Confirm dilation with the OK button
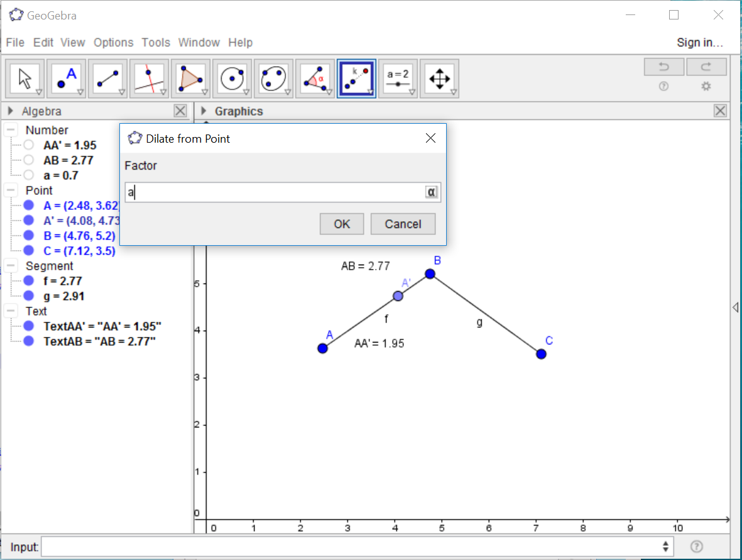The image size is (742, 560). tap(342, 224)
